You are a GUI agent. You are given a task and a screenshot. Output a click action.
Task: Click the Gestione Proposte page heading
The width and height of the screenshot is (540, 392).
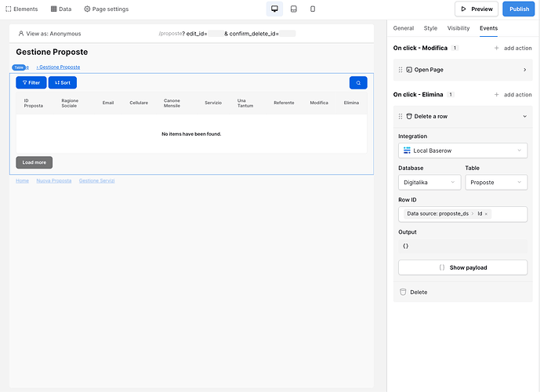(x=52, y=52)
